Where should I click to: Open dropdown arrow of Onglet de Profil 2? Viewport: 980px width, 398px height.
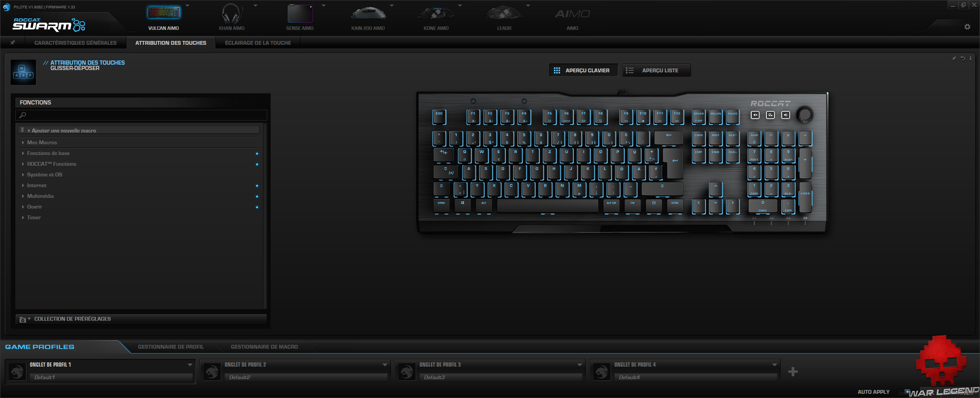[x=385, y=365]
